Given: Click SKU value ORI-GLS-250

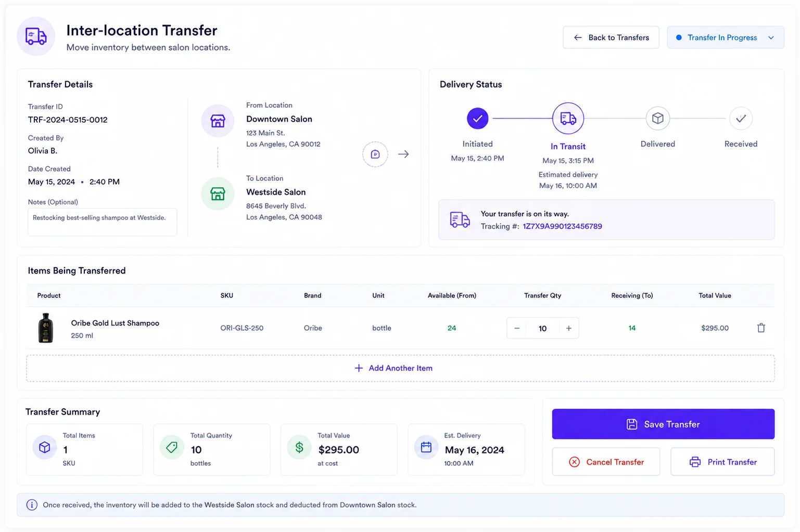Looking at the screenshot, I should coord(242,328).
